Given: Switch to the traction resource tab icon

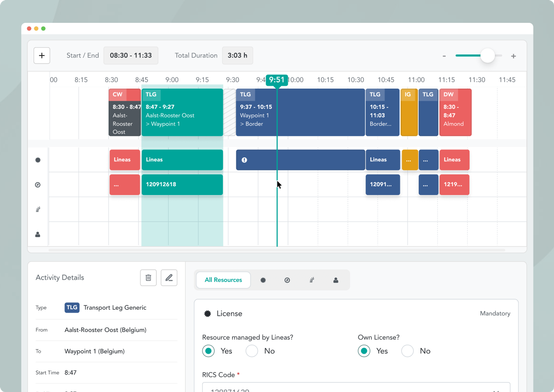Looking at the screenshot, I should click(x=312, y=280).
